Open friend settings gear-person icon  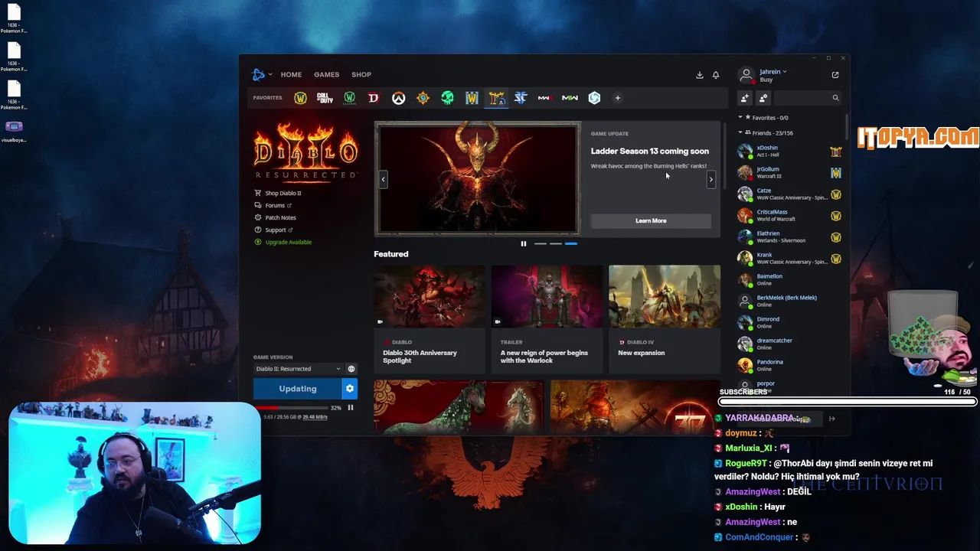[763, 98]
